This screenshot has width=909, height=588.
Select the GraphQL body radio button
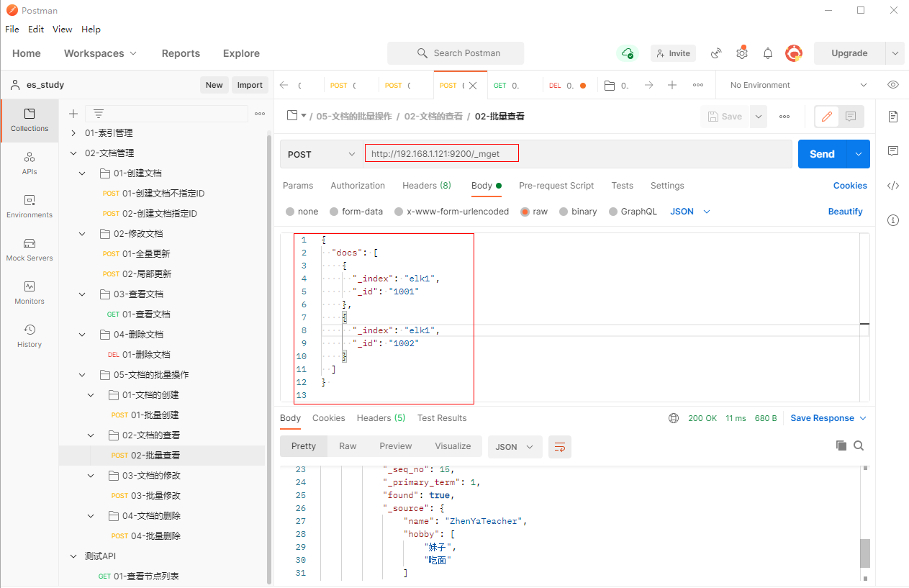click(x=613, y=212)
